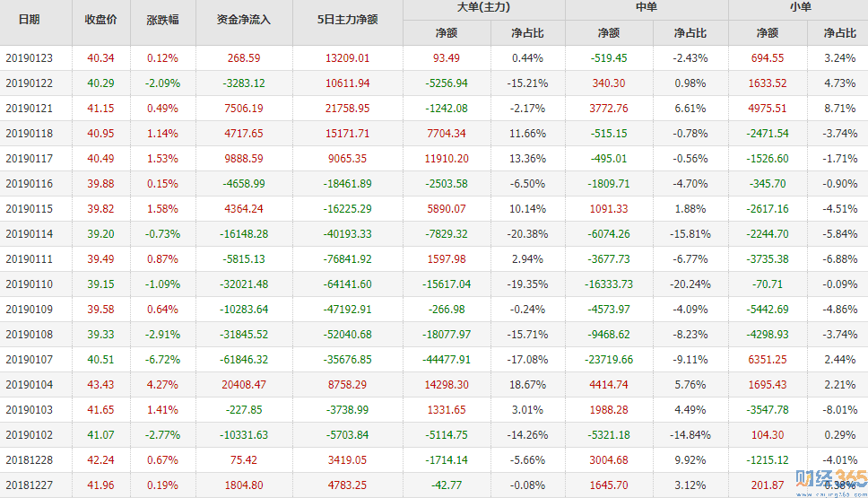The height and width of the screenshot is (498, 868).
Task: Click large order value 11910.20
Action: (447, 159)
